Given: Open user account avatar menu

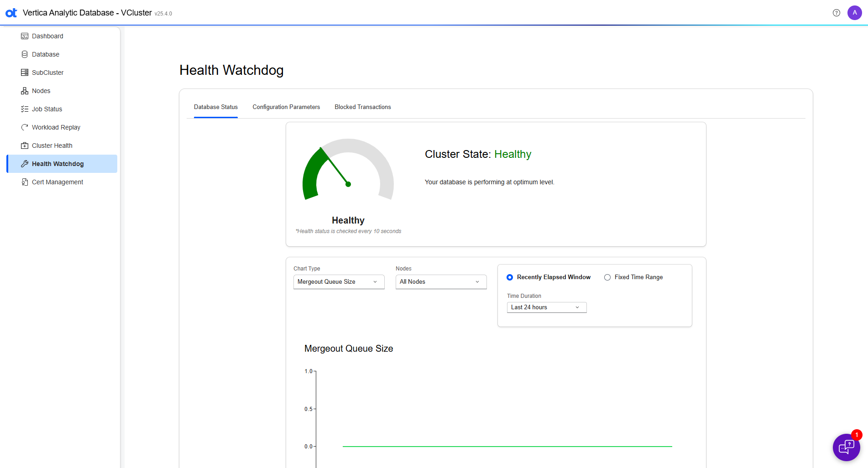Looking at the screenshot, I should click(854, 13).
